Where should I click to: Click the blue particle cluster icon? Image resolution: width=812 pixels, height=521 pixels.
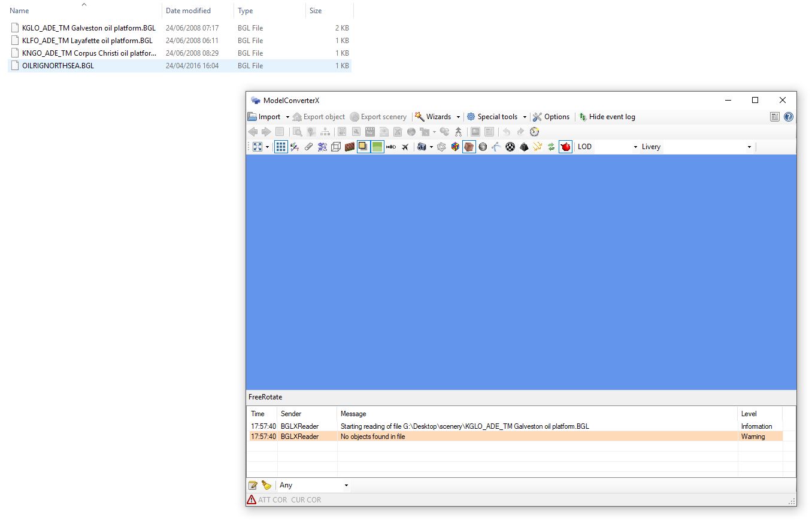[x=322, y=147]
